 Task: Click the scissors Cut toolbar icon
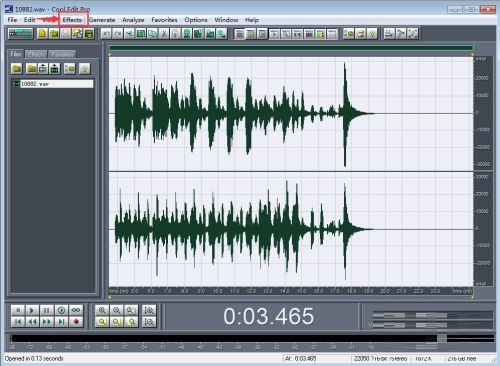(x=164, y=34)
